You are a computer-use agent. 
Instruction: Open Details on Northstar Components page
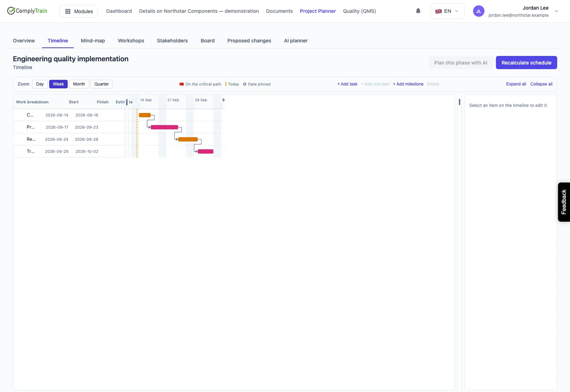[x=199, y=11]
